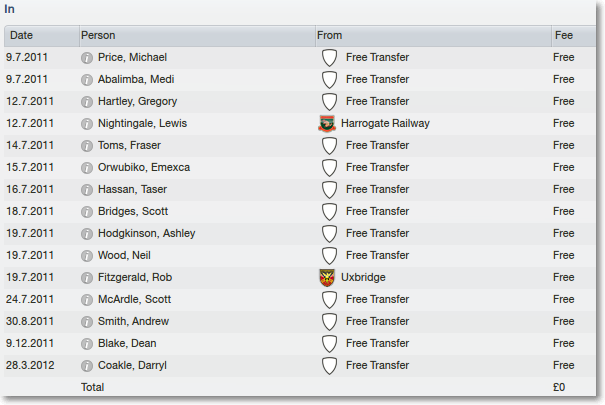Click info icon next to Blake, Dean
The height and width of the screenshot is (405, 605).
[87, 344]
